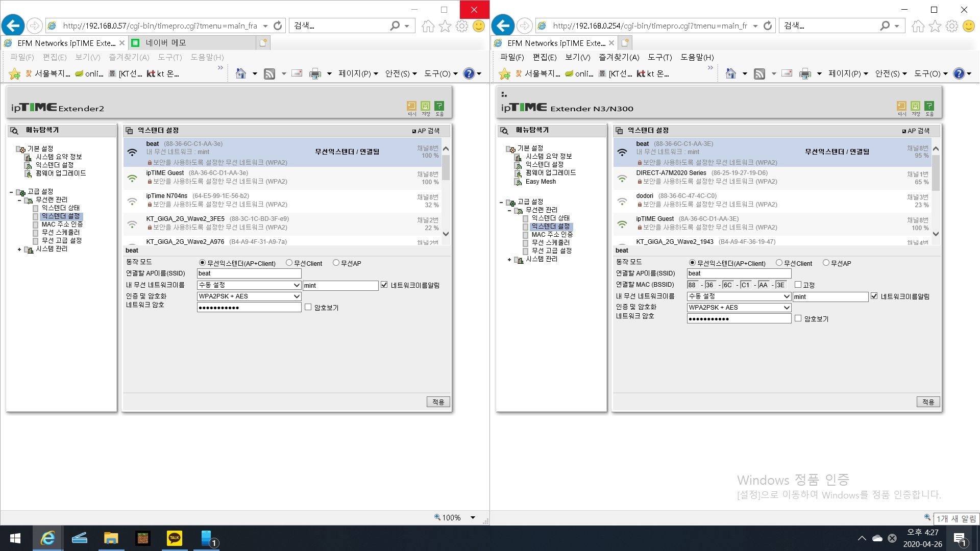This screenshot has height=551, width=980.
Task: Click the add-to-favorites star in left favorites bar
Action: pyautogui.click(x=15, y=74)
